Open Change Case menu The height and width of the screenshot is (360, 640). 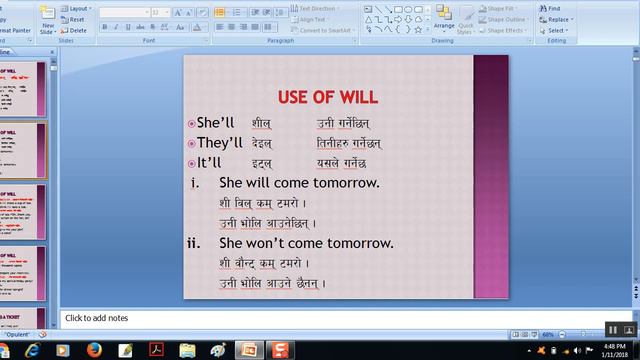click(x=180, y=27)
